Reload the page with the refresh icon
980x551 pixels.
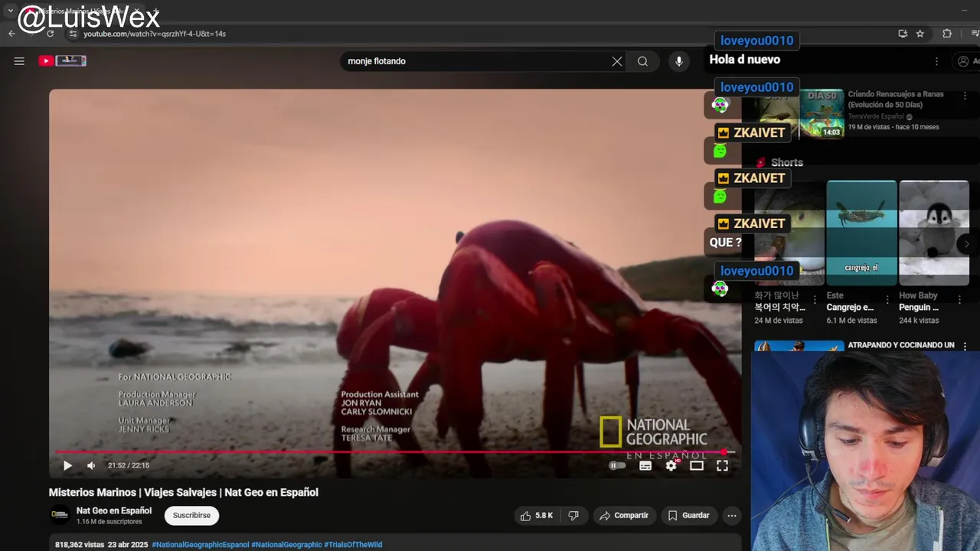(51, 34)
